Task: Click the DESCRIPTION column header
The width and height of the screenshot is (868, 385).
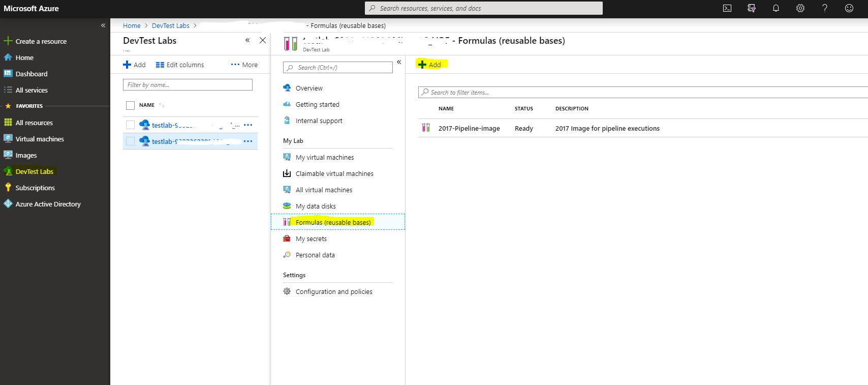Action: tap(572, 108)
